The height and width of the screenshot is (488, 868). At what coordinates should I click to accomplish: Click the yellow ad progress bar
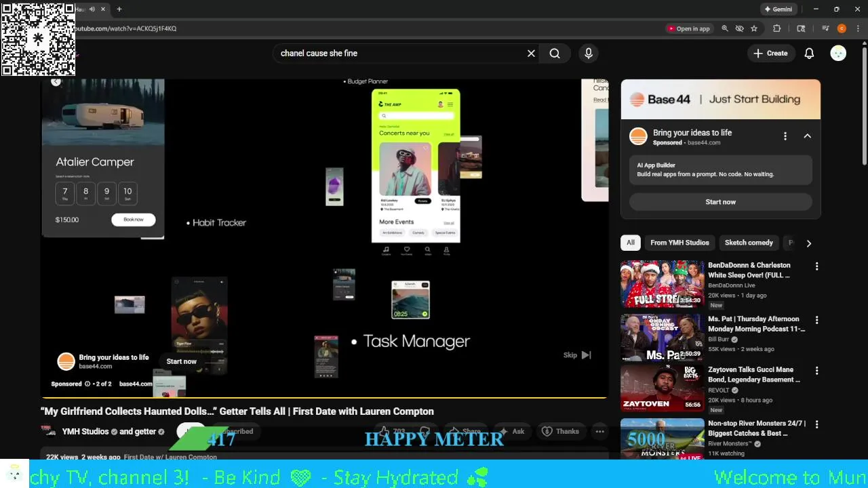pyautogui.click(x=325, y=398)
